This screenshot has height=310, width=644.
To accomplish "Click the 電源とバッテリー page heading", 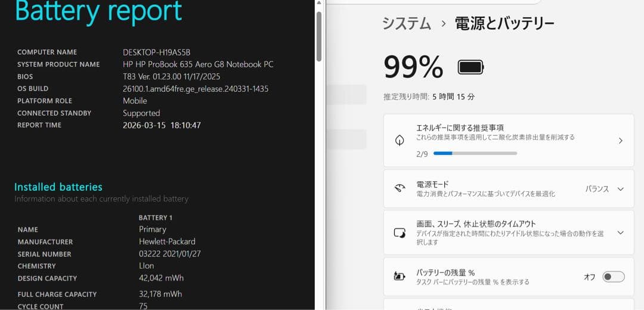I will 505,23.
